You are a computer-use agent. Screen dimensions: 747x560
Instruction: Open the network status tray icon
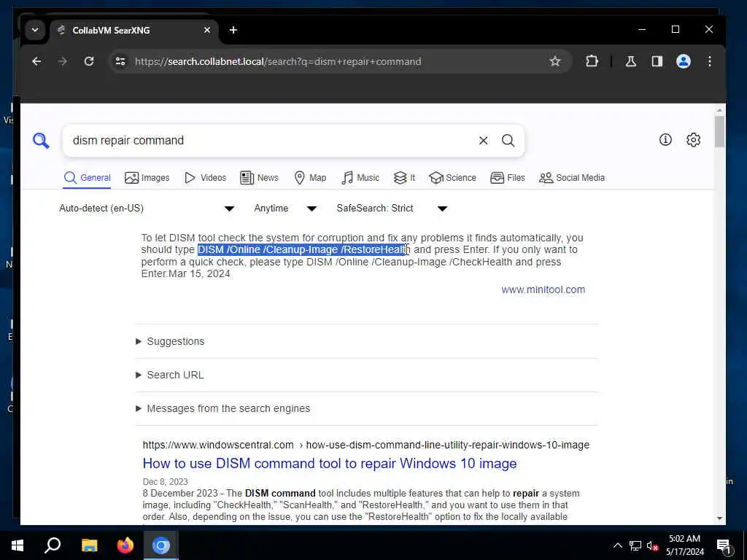[635, 545]
